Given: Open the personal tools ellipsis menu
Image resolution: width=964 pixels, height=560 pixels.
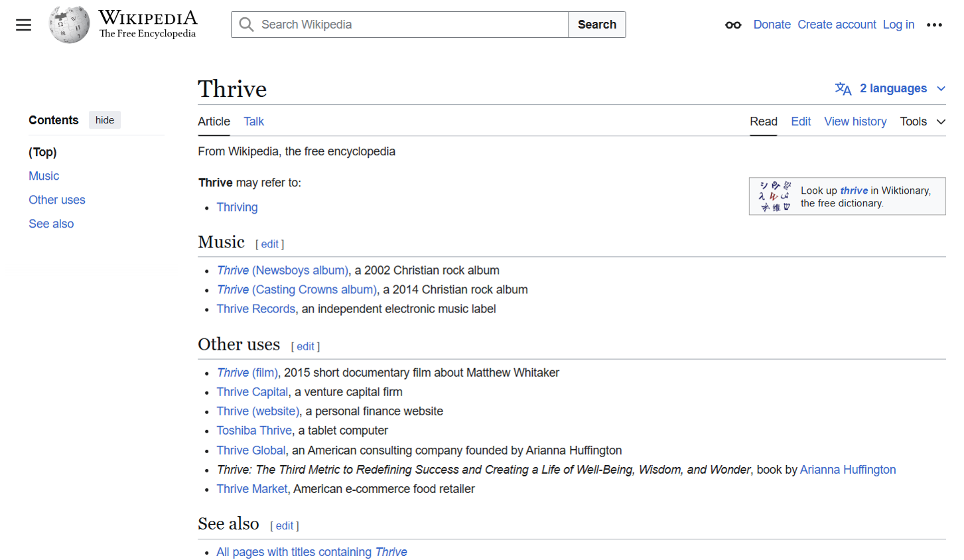Looking at the screenshot, I should coord(934,25).
